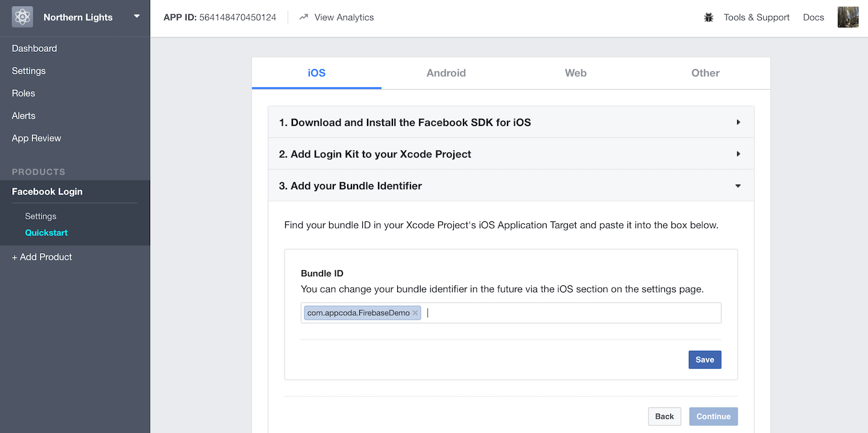Open Facebook Login Settings sub-item
This screenshot has width=868, height=433.
click(40, 216)
